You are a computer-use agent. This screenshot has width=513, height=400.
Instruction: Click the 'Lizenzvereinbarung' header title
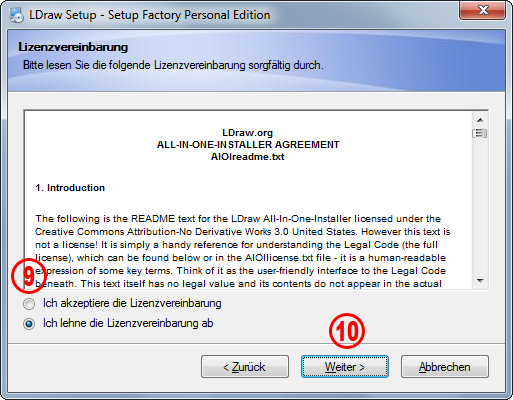[73, 47]
